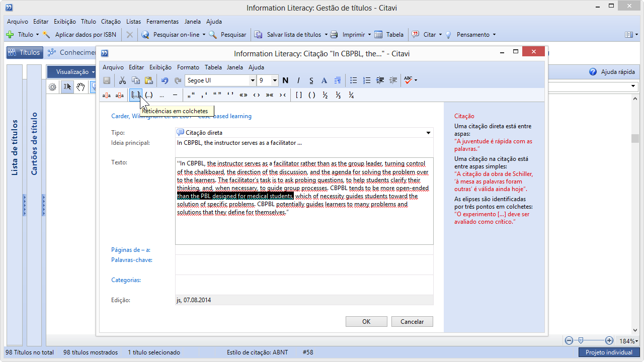
Task: Open the Citar dropdown arrow
Action: (x=440, y=35)
